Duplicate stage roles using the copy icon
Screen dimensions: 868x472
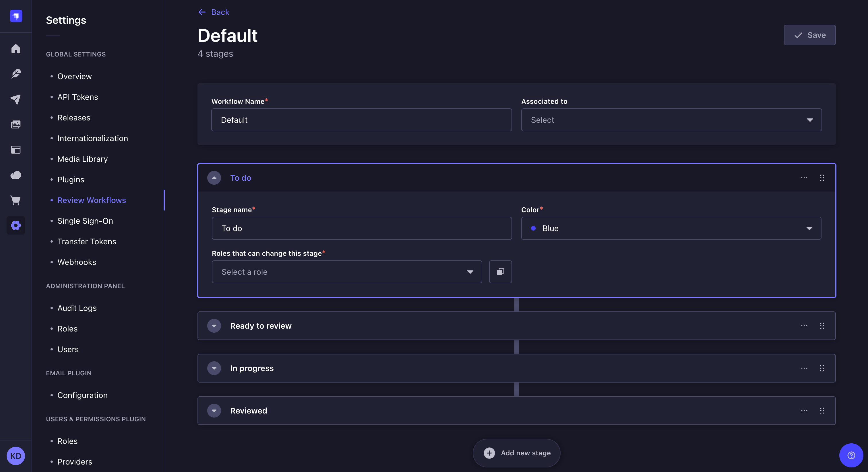500,272
